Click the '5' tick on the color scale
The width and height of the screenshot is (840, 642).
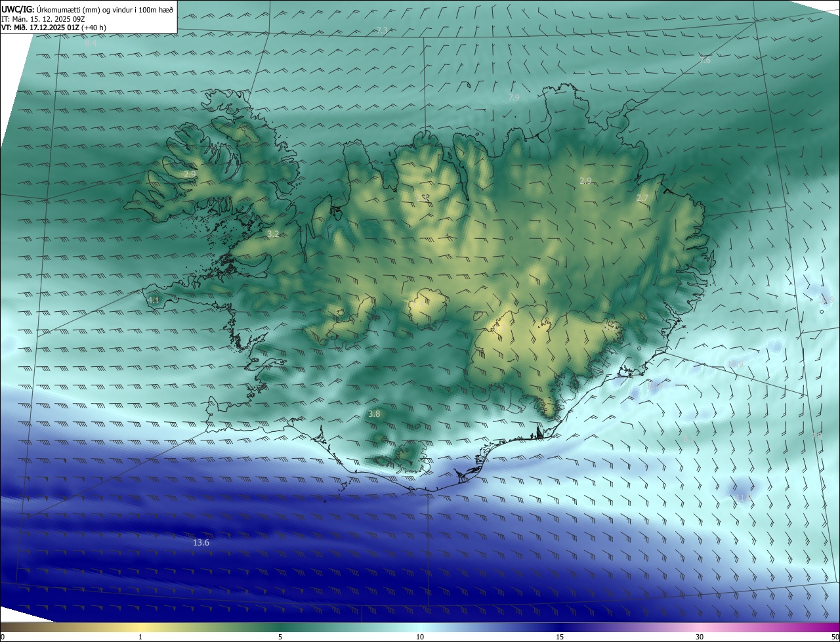280,637
